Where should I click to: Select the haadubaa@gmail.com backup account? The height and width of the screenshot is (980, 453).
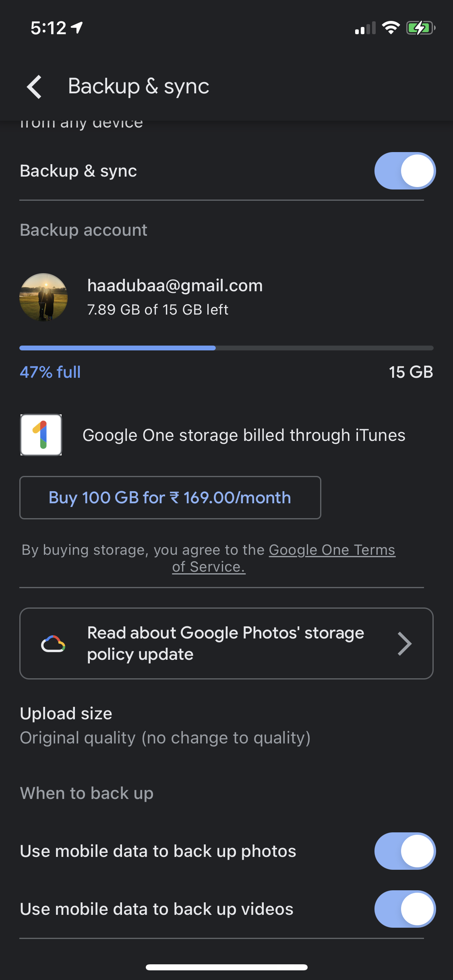pyautogui.click(x=175, y=297)
